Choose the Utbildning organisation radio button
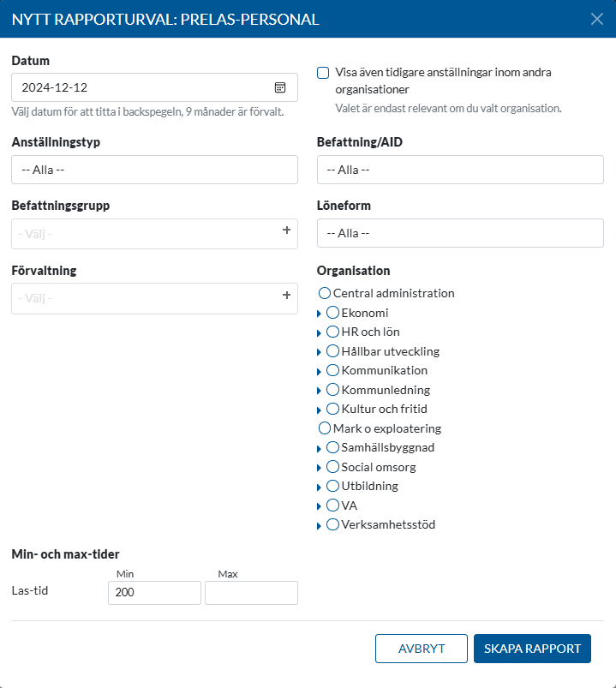Screen dimensions: 616x688 tap(333, 486)
